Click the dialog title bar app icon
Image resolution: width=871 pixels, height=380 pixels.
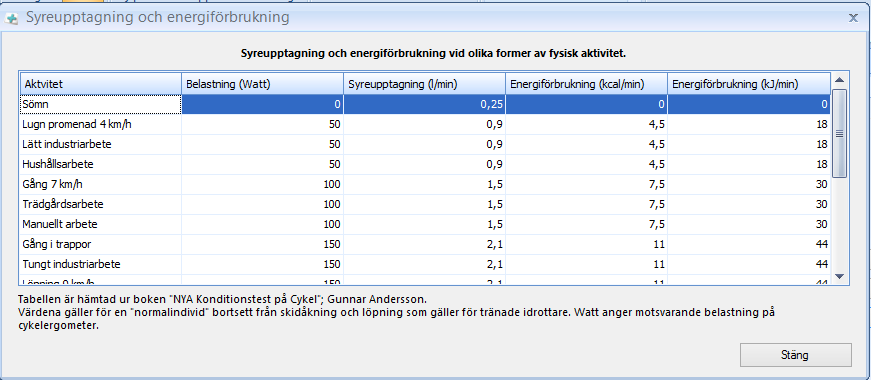point(11,18)
